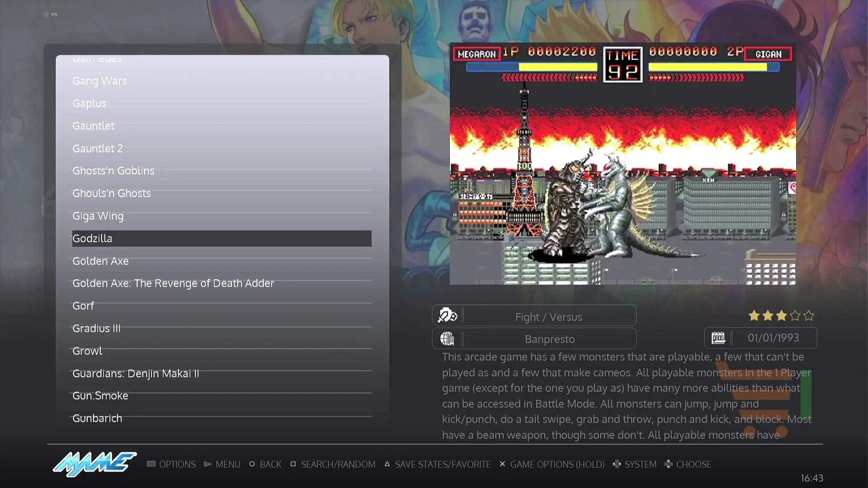The image size is (868, 488).
Task: Click the publisher globe icon
Action: click(447, 339)
